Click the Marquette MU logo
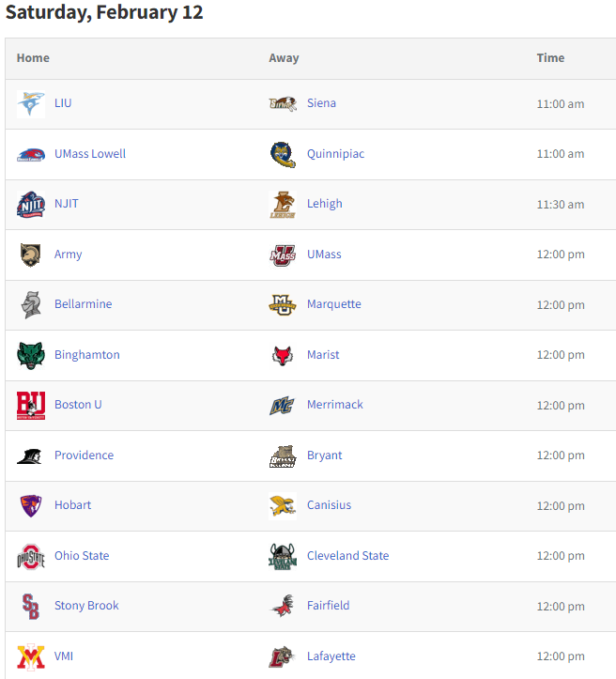Viewport: 616px width, 679px height. click(x=283, y=305)
